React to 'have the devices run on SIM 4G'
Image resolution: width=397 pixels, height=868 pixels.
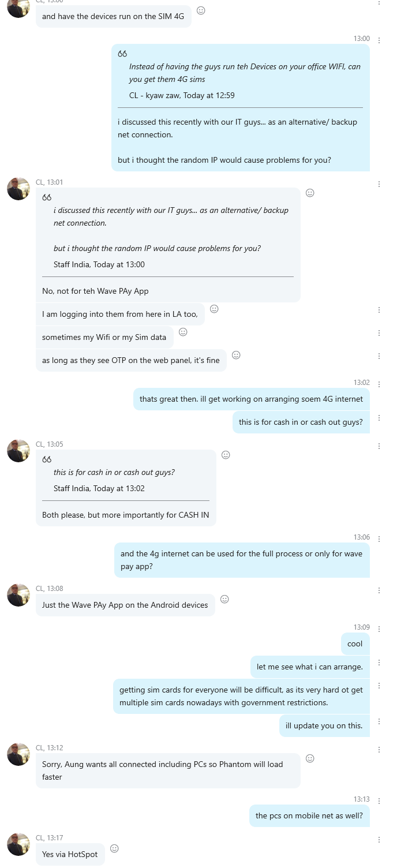coord(201,10)
